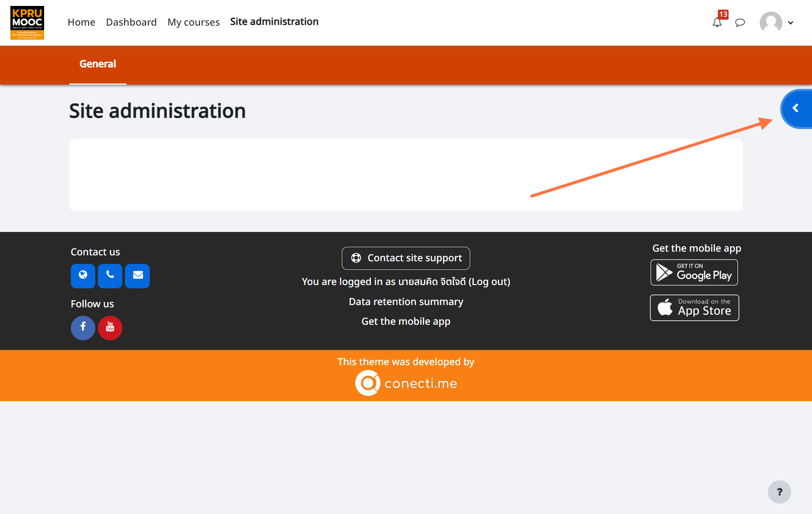This screenshot has width=812, height=514.
Task: Open Dashboard in the top navigation
Action: click(131, 22)
